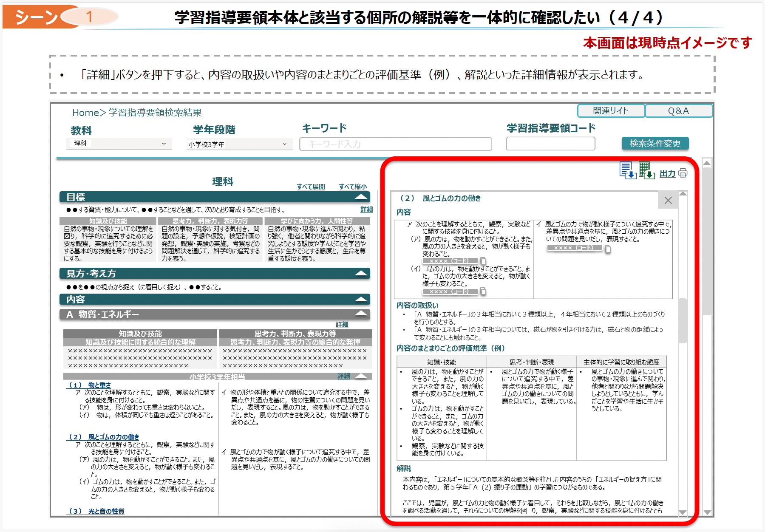The height and width of the screenshot is (532, 765).
Task: Close the 風とゴムの力の働き detail panel
Action: pyautogui.click(x=668, y=200)
